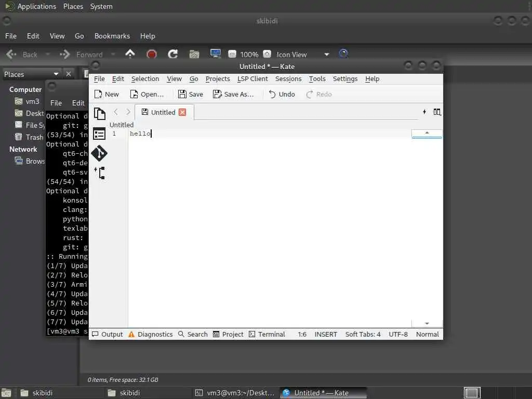This screenshot has height=399, width=532.
Task: Click the split view icon in tab bar
Action: pyautogui.click(x=437, y=112)
